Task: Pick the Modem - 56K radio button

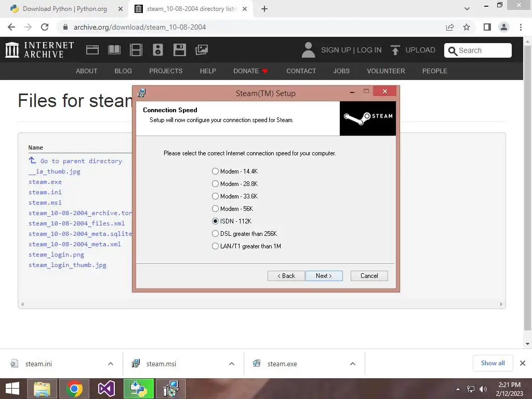Action: [x=215, y=209]
